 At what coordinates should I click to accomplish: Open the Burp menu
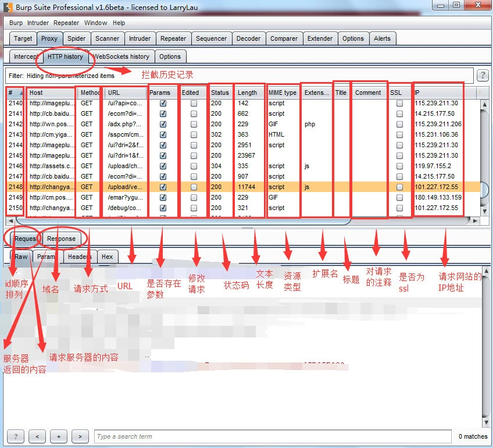pos(16,23)
